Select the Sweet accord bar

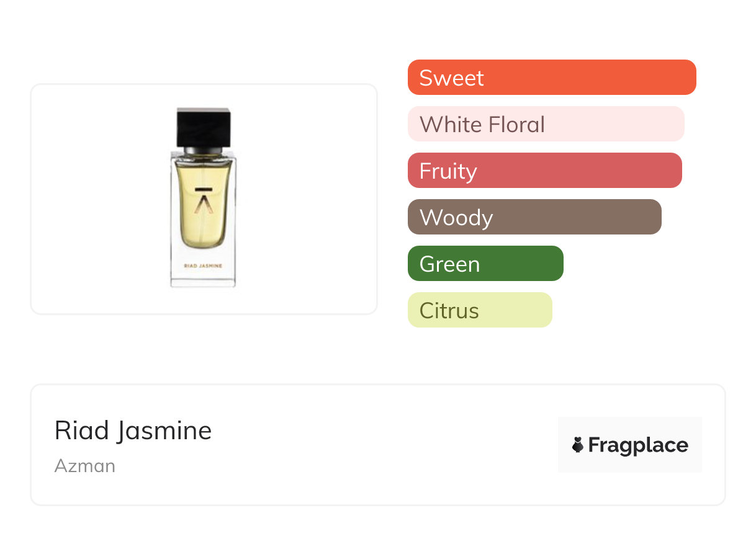(x=551, y=78)
